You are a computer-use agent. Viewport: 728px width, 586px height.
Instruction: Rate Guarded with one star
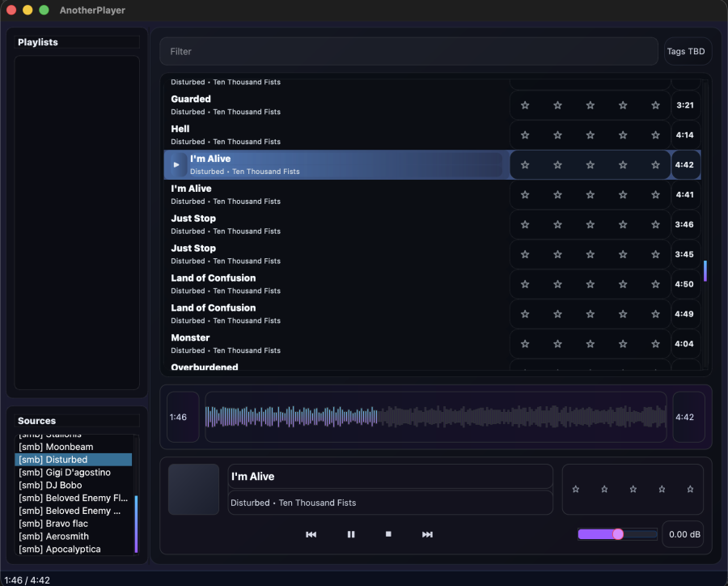pyautogui.click(x=525, y=105)
